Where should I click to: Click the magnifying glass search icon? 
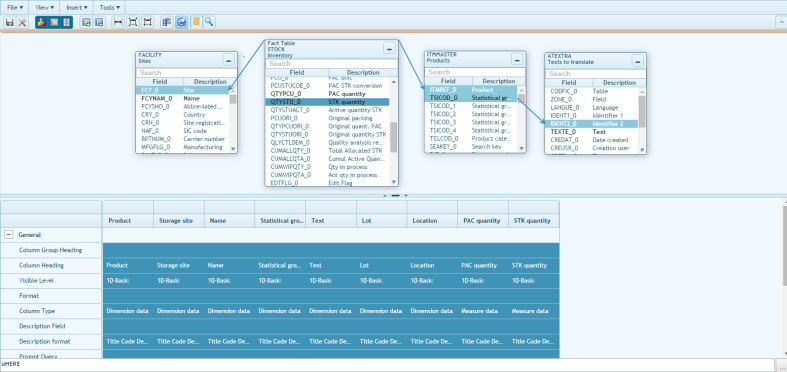(209, 22)
